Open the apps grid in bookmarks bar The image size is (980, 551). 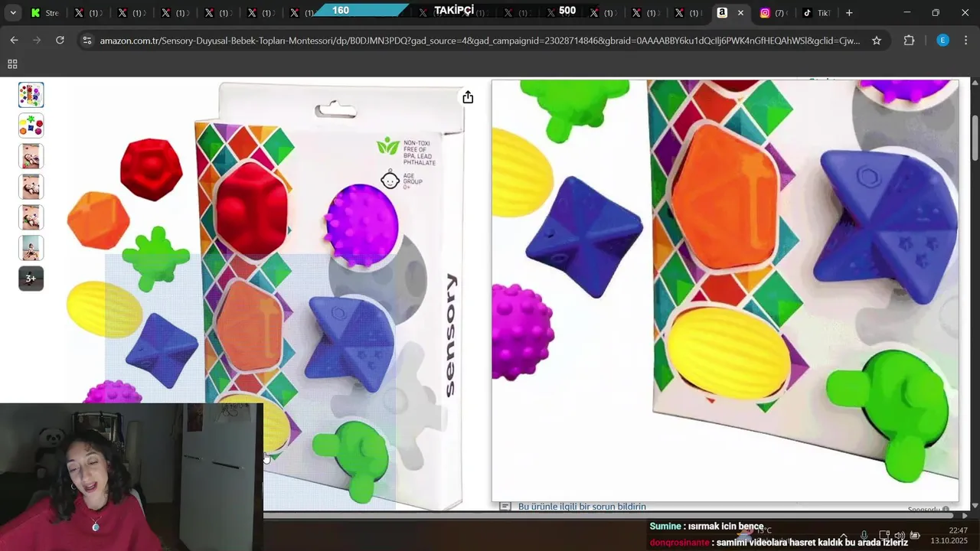(x=12, y=64)
